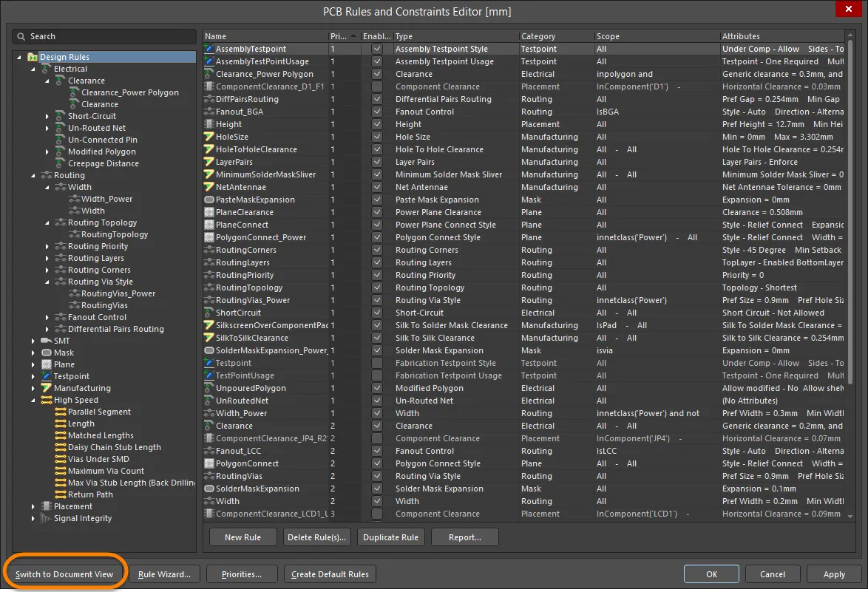Click the Duplicate Rule button
The height and width of the screenshot is (592, 868).
tap(391, 537)
